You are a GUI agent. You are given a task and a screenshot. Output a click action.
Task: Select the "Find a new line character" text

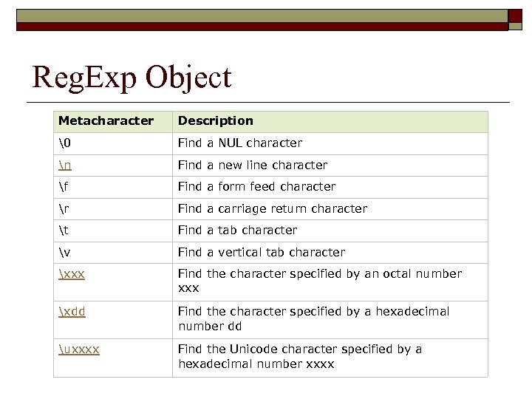coord(253,165)
